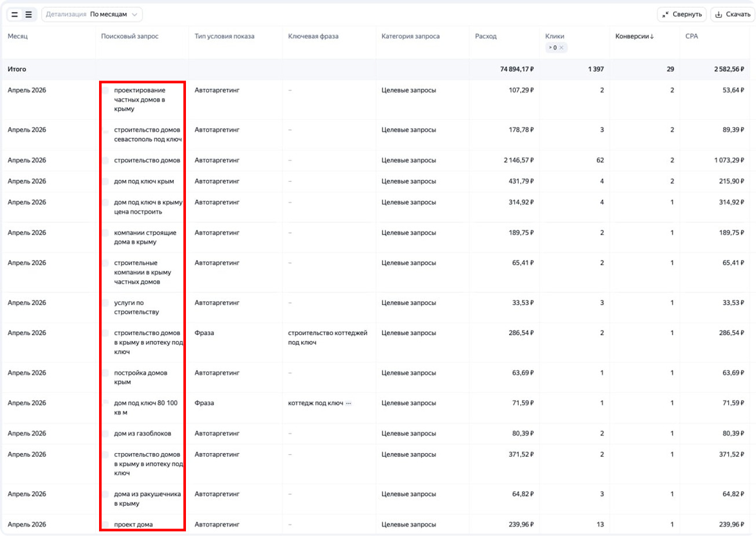Click the Скачать button

pyautogui.click(x=733, y=14)
